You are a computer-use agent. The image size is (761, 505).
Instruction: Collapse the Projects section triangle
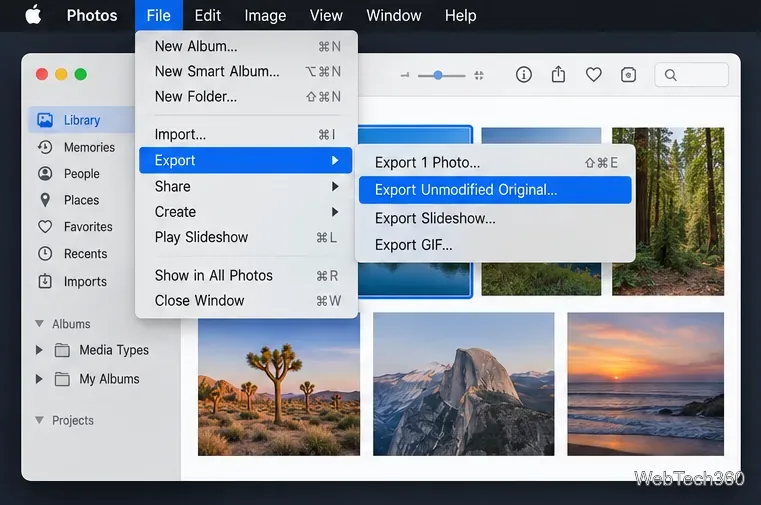point(40,420)
